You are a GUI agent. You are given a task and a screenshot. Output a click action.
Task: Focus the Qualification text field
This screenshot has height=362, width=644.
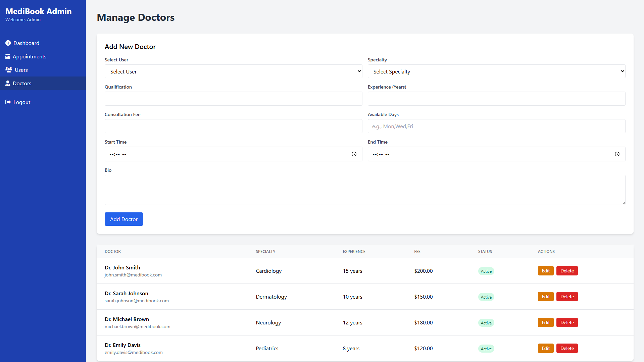[233, 99]
